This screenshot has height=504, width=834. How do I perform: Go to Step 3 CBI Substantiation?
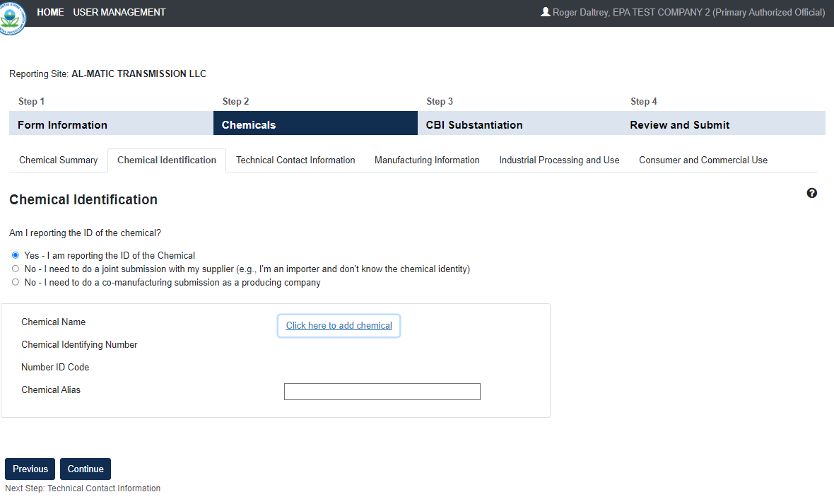click(x=519, y=124)
